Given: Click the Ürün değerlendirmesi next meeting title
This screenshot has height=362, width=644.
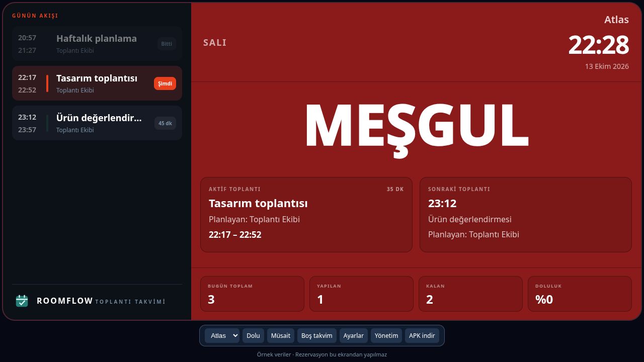Looking at the screenshot, I should point(470,219).
